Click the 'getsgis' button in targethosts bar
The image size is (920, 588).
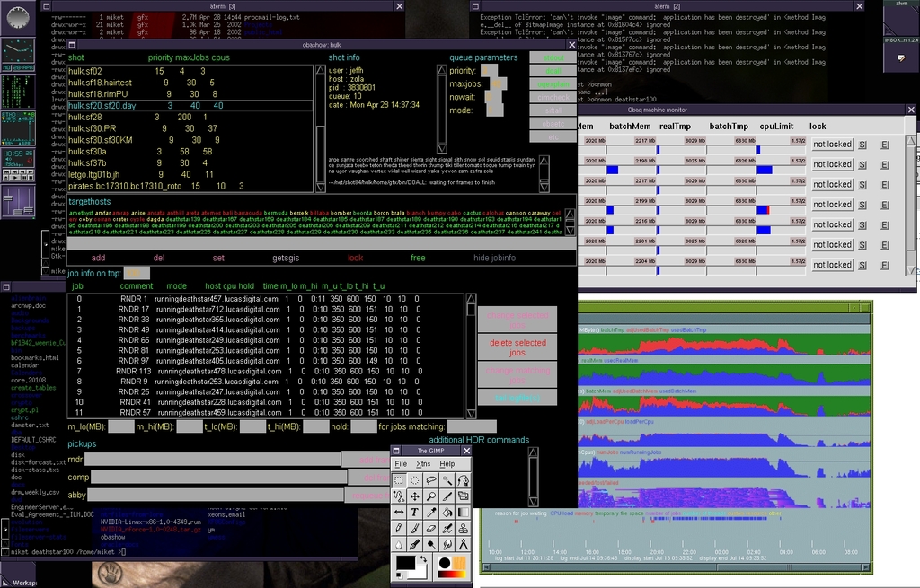click(x=285, y=258)
